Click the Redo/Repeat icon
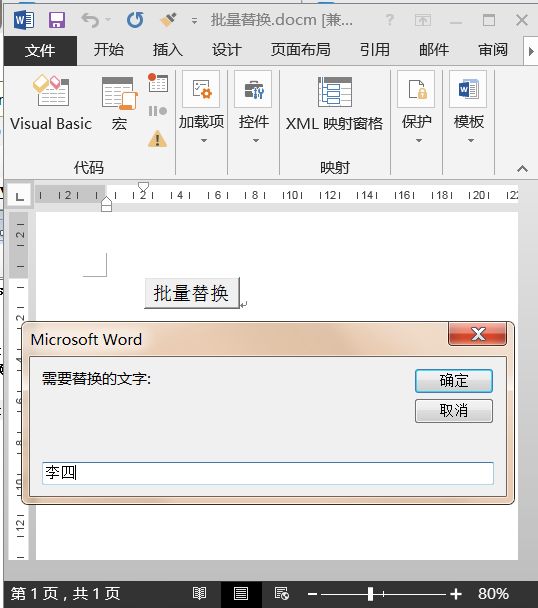The width and height of the screenshot is (538, 608). click(135, 20)
